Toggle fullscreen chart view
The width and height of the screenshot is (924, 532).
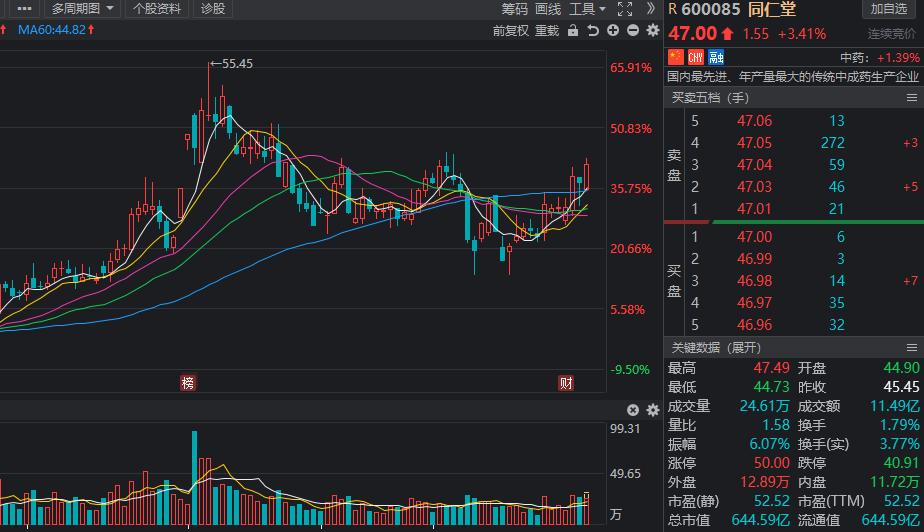(x=625, y=9)
